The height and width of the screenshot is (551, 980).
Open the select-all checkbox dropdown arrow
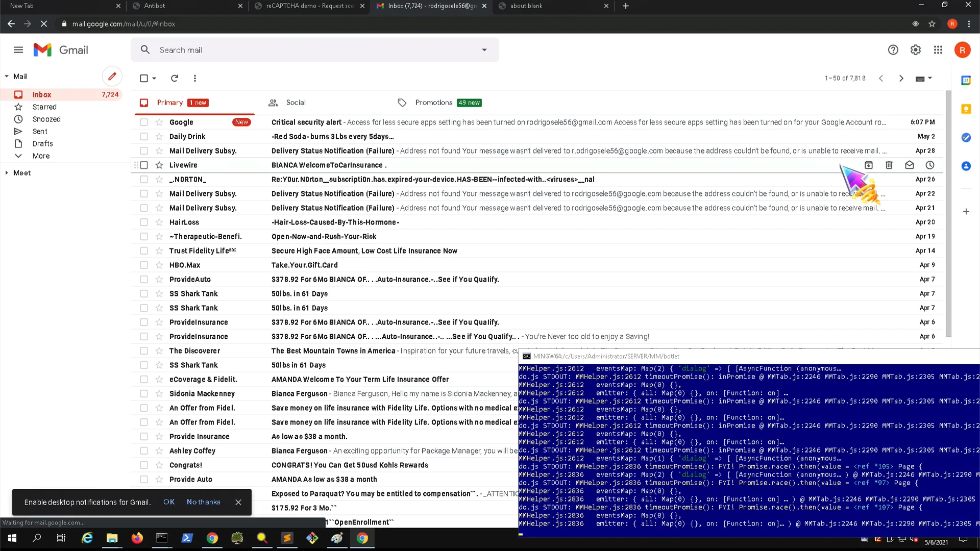pyautogui.click(x=154, y=79)
